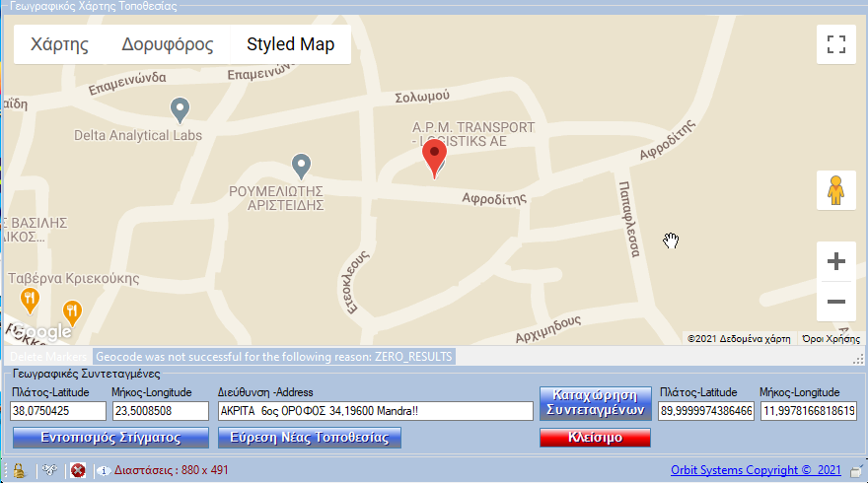
Task: Click the Διεύθυνση-Address input field
Action: click(x=375, y=411)
